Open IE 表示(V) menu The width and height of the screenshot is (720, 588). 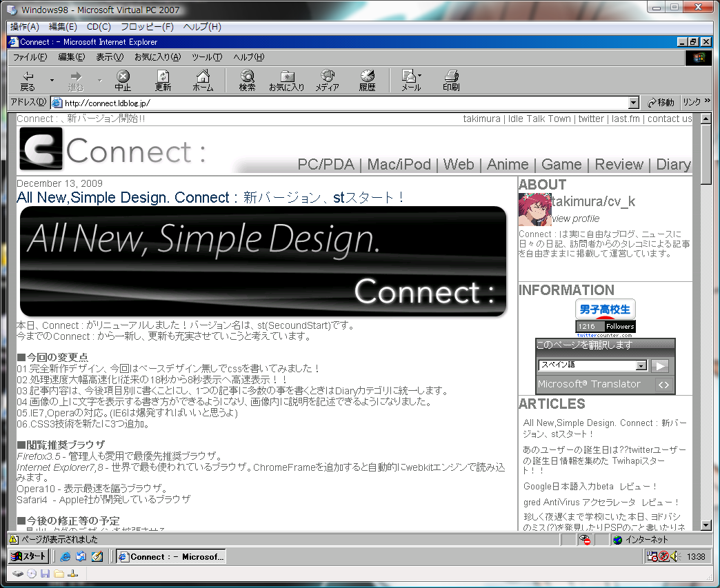coord(110,57)
